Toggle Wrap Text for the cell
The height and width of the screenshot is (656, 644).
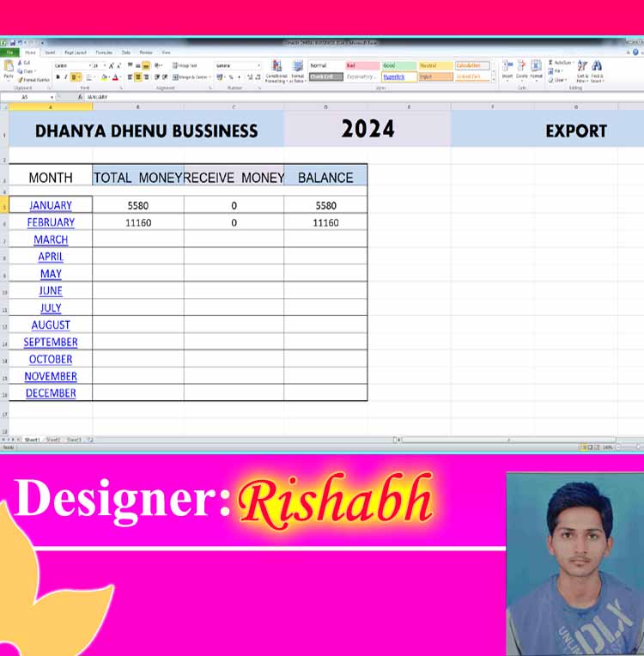click(x=185, y=65)
